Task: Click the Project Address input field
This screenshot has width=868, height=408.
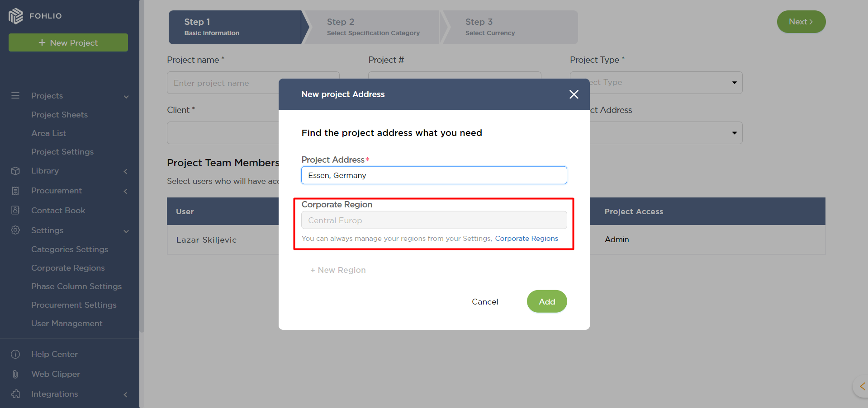Action: 434,175
